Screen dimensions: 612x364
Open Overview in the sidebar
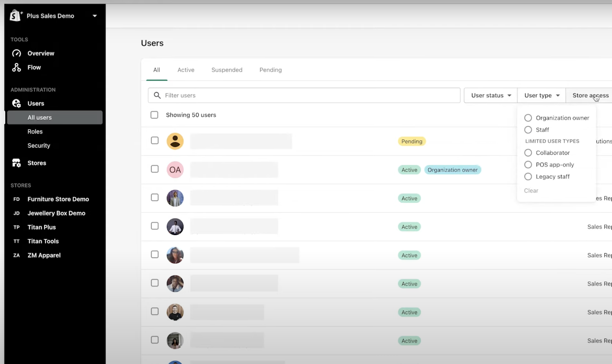41,53
